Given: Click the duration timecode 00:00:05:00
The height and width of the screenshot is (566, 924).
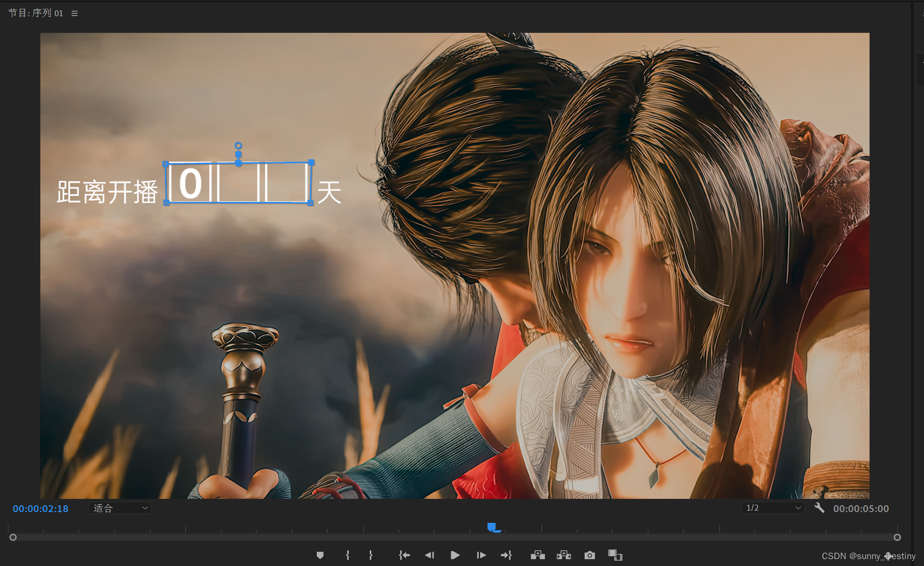Looking at the screenshot, I should tap(861, 509).
